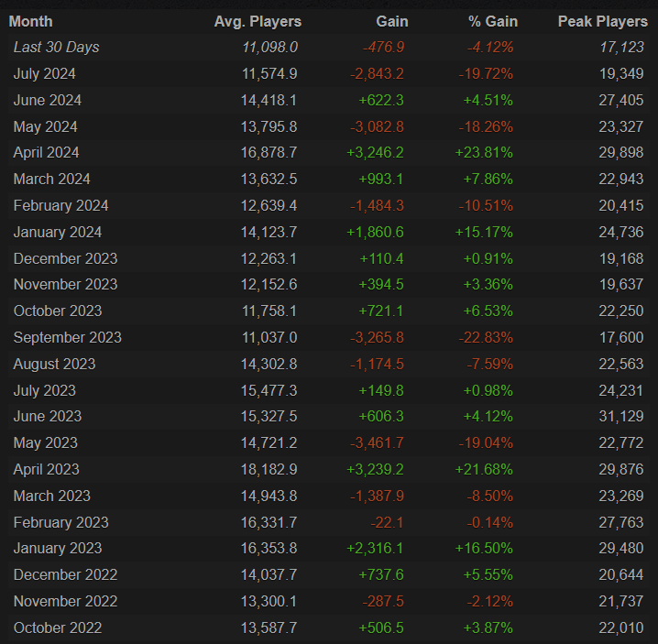
Task: Select the February 2023 month cell
Action: [60, 522]
